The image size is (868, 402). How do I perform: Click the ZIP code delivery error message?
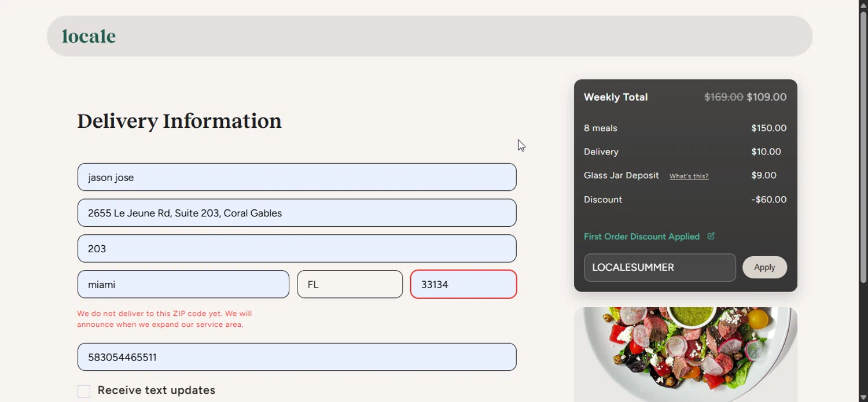[164, 319]
